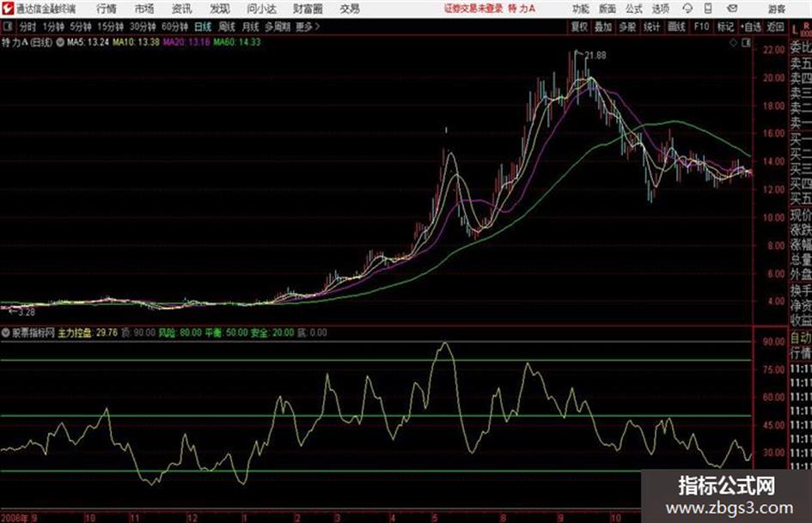Click the 复权 toolbar button
The height and width of the screenshot is (523, 812).
coord(579,27)
